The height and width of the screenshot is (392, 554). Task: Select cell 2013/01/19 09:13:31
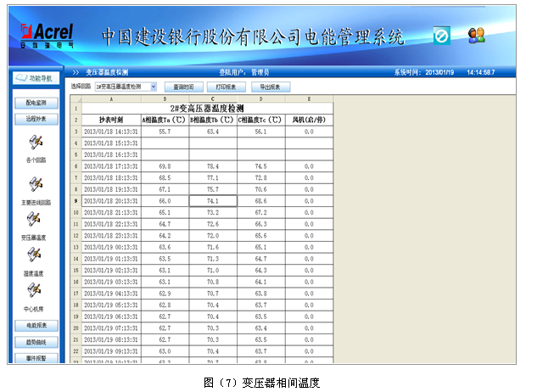tap(111, 351)
